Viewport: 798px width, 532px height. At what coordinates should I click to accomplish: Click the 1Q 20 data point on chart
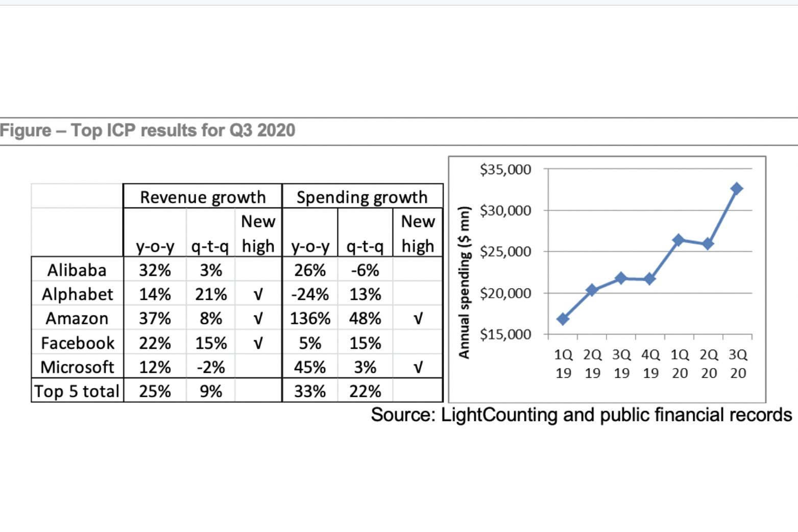(x=678, y=240)
